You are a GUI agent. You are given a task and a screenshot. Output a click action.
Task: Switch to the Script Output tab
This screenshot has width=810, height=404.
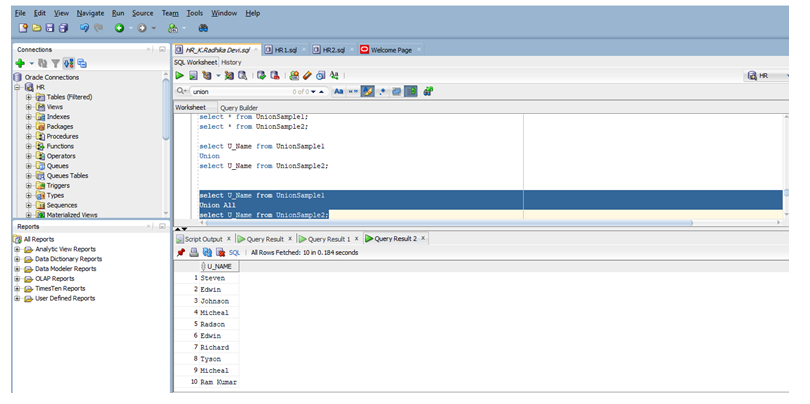click(x=204, y=239)
